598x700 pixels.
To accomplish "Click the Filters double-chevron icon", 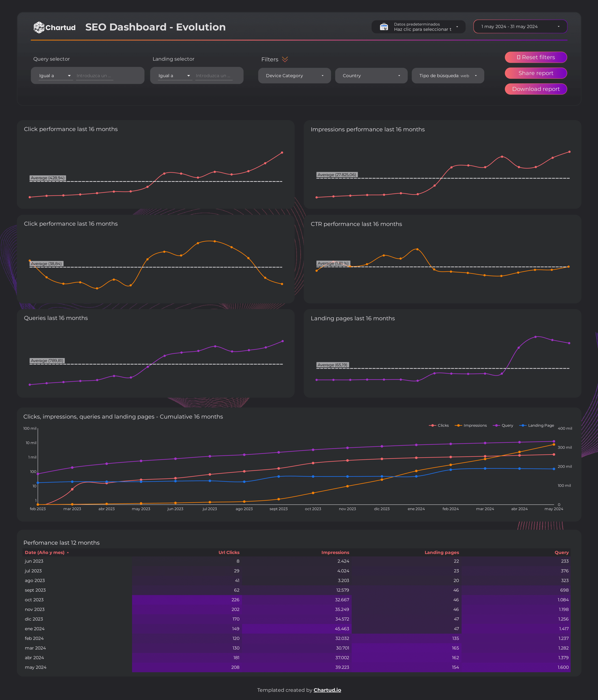I will (x=285, y=60).
